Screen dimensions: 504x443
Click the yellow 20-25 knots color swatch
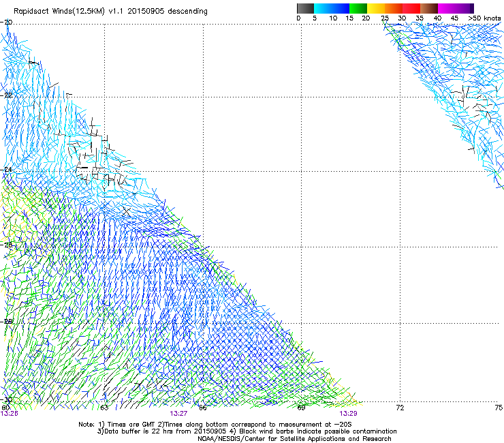click(376, 8)
